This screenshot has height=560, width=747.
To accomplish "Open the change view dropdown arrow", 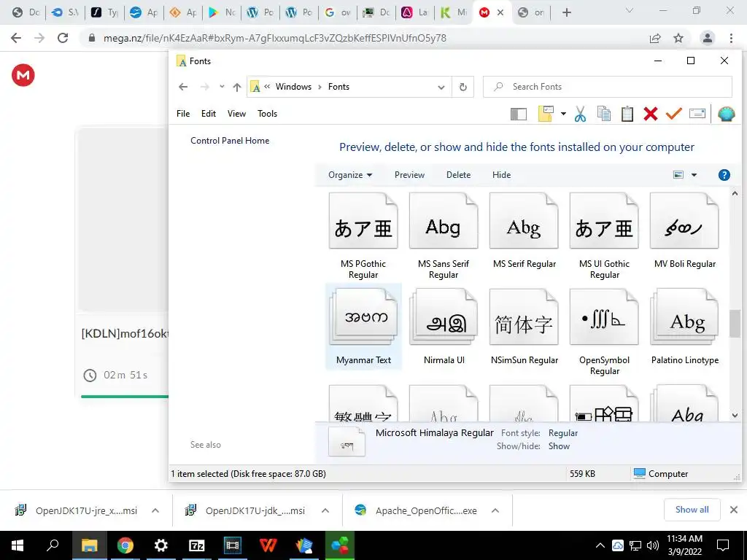I will tap(694, 175).
